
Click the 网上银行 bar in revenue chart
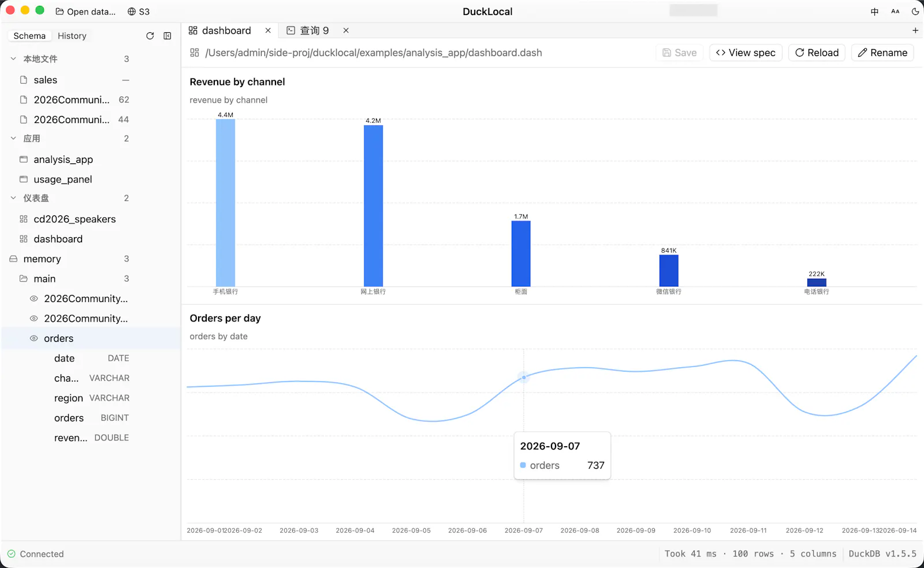373,205
